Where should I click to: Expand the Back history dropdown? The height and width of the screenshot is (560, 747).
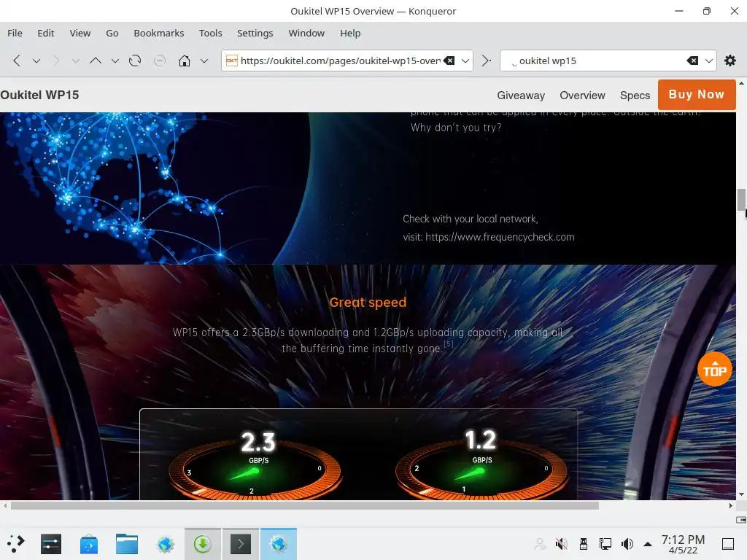coord(36,61)
